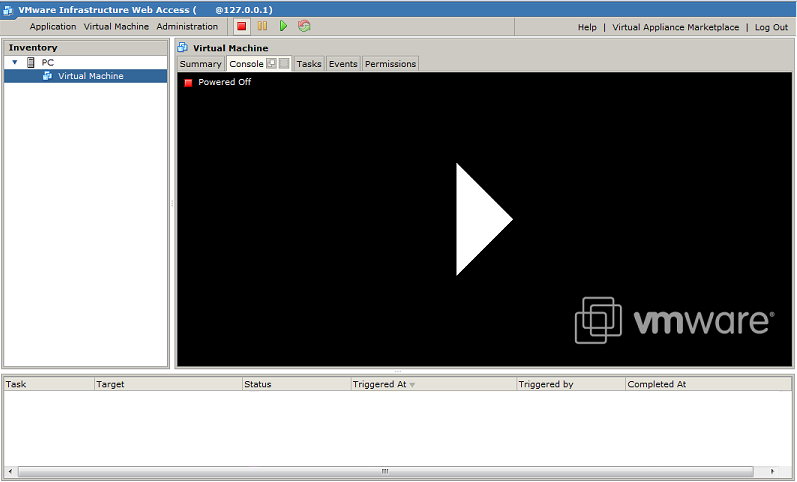Screen dimensions: 797x482
Task: Switch to the Tasks tab
Action: click(309, 64)
